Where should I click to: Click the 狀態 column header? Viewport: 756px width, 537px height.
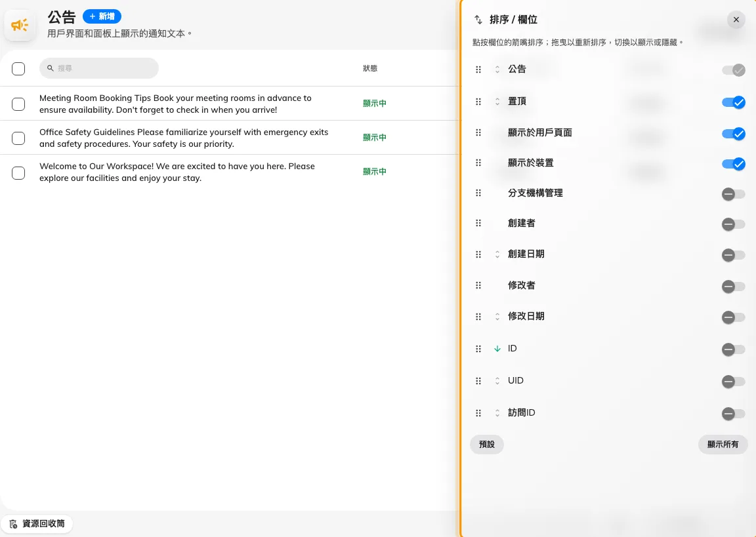click(x=370, y=68)
